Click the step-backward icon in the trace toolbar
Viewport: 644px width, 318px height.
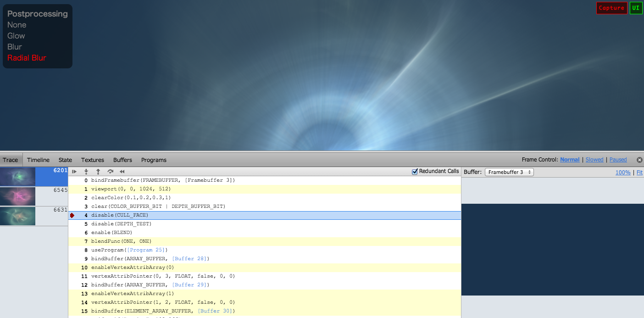[x=98, y=171]
